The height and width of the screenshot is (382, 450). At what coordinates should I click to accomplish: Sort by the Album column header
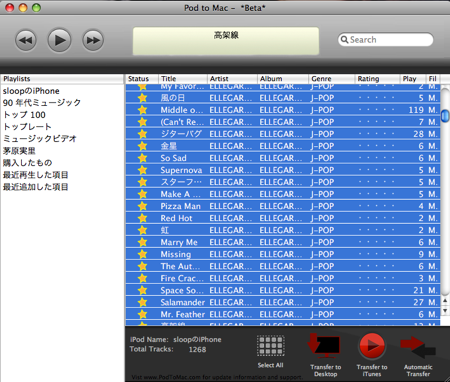283,79
